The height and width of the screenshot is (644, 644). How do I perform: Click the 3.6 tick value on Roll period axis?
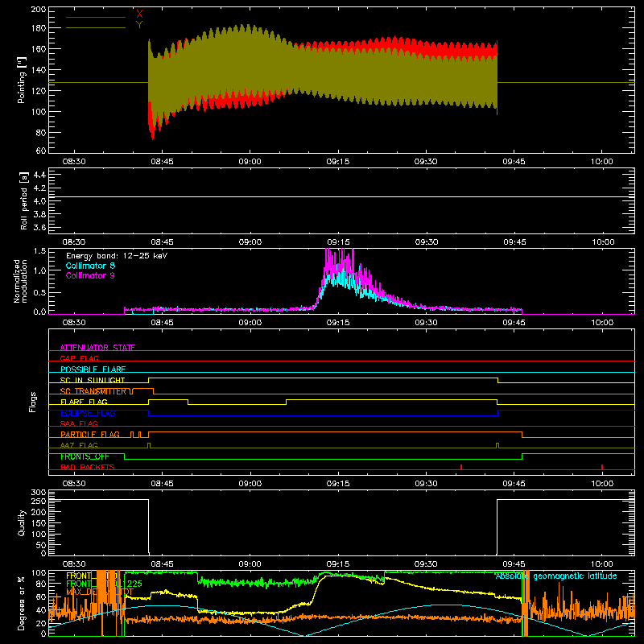(x=39, y=227)
